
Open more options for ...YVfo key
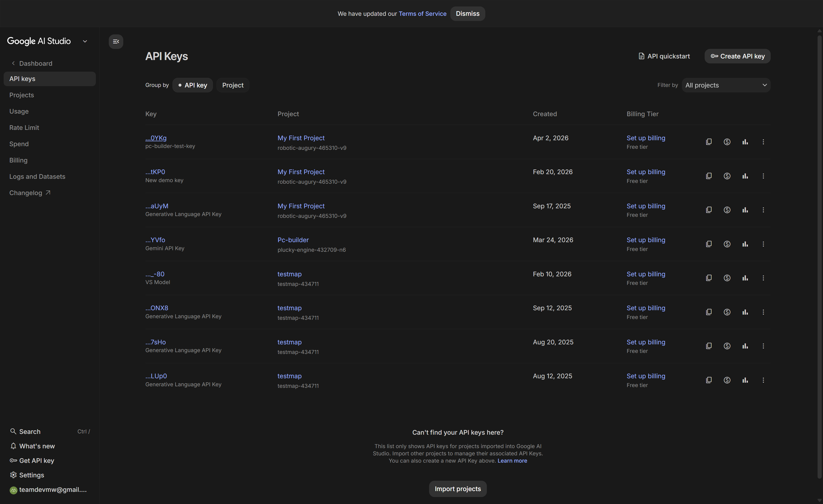pyautogui.click(x=763, y=244)
